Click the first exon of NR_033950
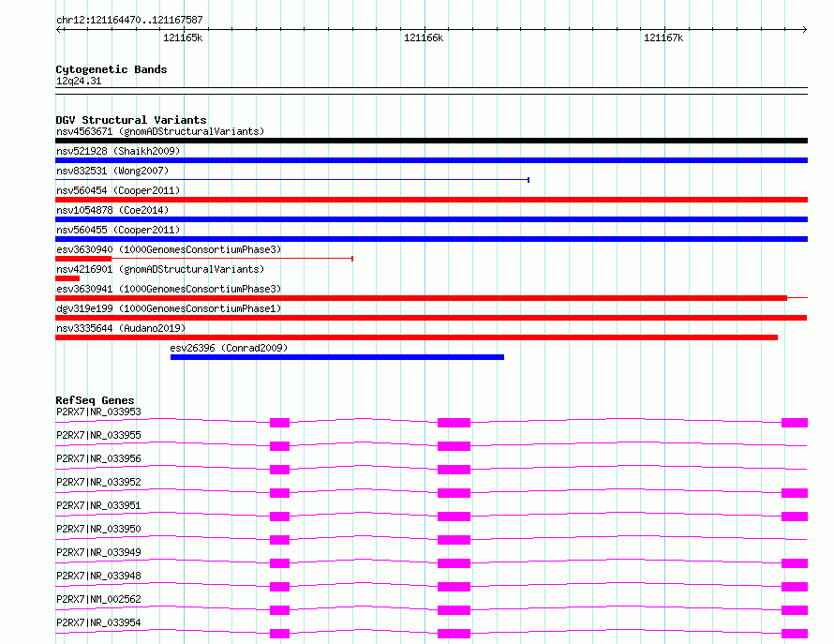 click(x=280, y=540)
